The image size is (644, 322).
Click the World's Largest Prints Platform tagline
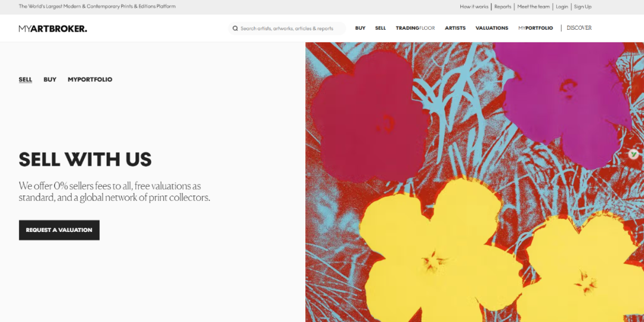tap(97, 7)
